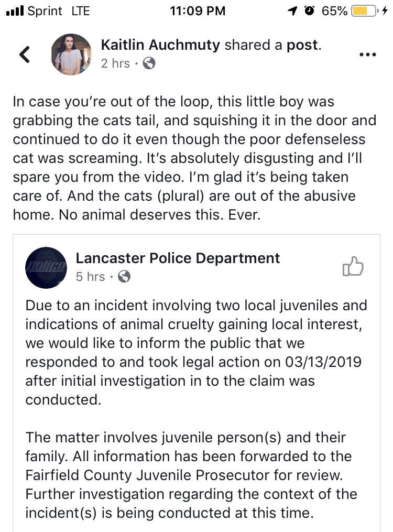Viewport: 393px width, 532px height.
Task: Tap Kaitlin's post caption text
Action: click(194, 158)
